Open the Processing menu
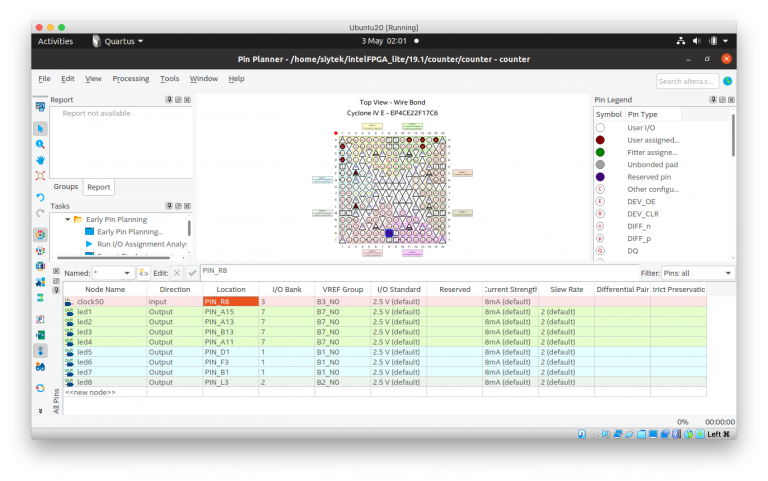Image resolution: width=768 pixels, height=481 pixels. pos(130,78)
